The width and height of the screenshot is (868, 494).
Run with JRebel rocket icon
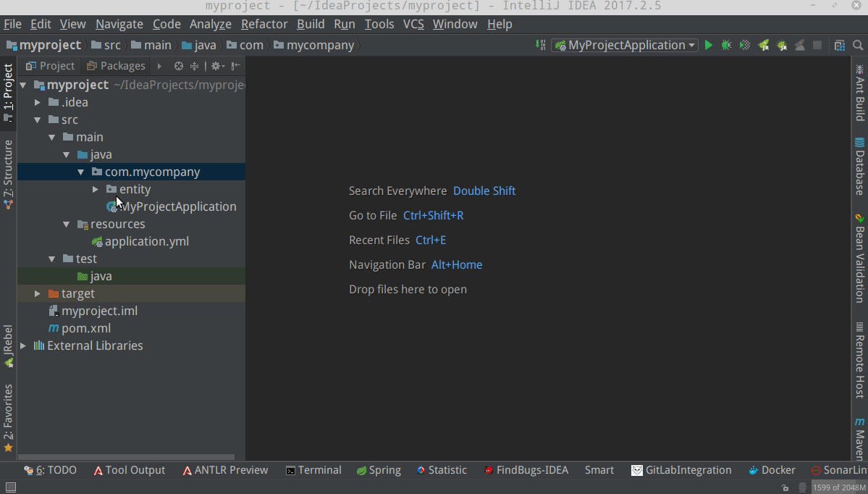tap(763, 46)
